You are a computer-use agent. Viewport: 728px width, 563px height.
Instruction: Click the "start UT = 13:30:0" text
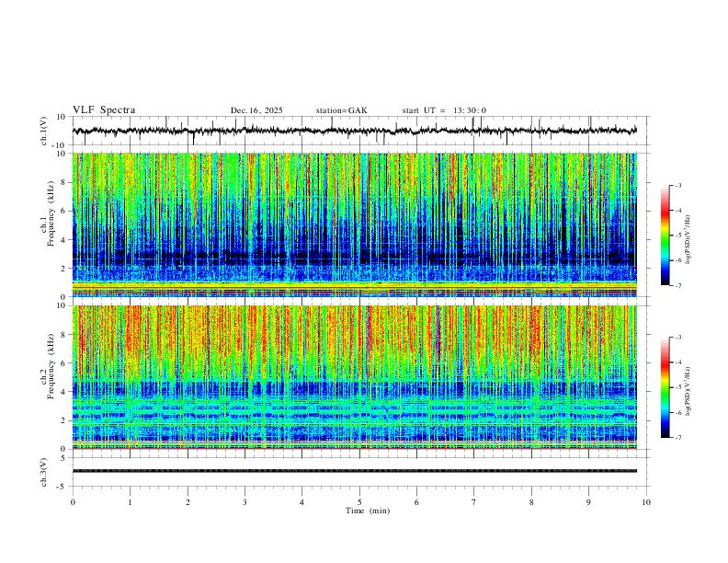444,110
